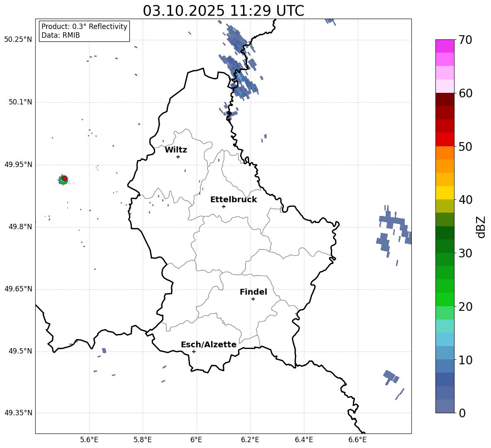Click the colorbar 60 tick label
Image resolution: width=491 pixels, height=448 pixels.
click(465, 93)
